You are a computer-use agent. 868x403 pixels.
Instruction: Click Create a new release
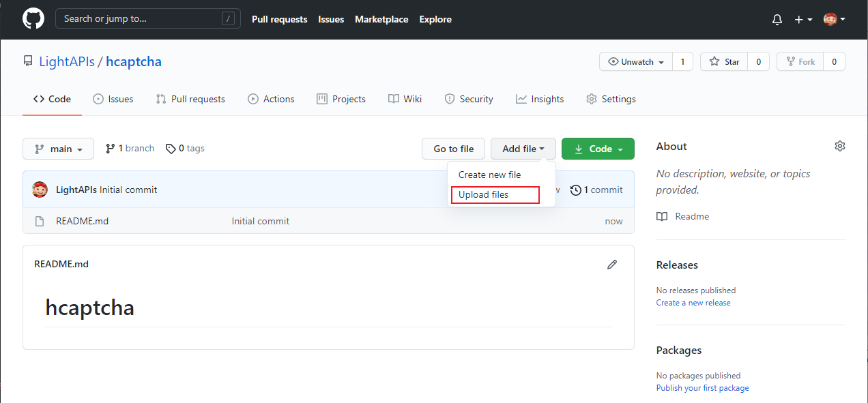[x=693, y=303]
